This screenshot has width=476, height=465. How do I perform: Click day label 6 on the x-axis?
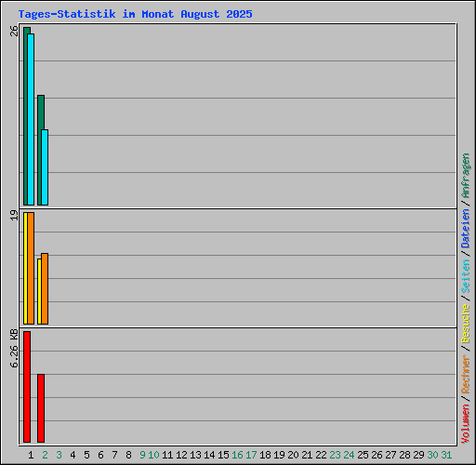100,455
